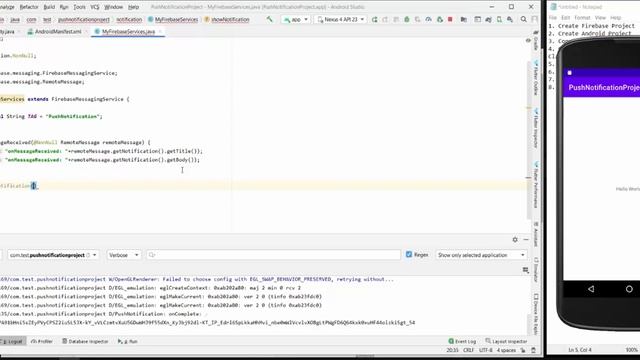Screen dimensions: 640x360
Task: Click the Run with Coverage icon
Action: (417, 19)
